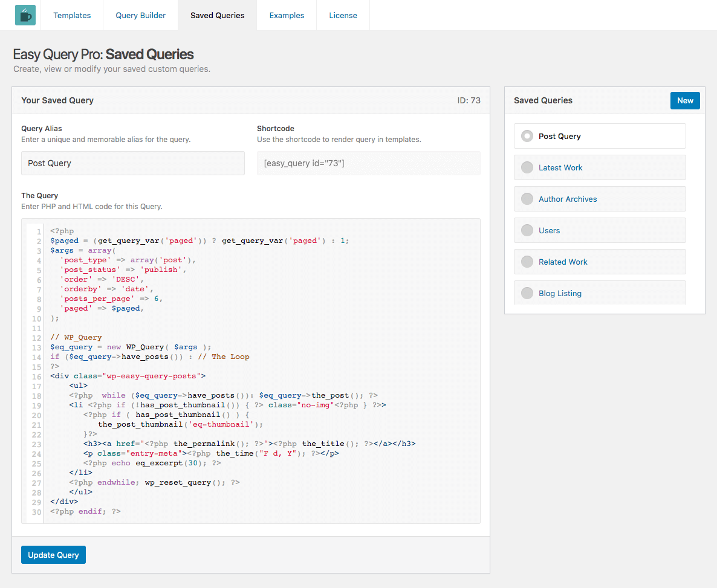
Task: Click the "'posts_per_page' => 6," code line
Action: tap(111, 299)
